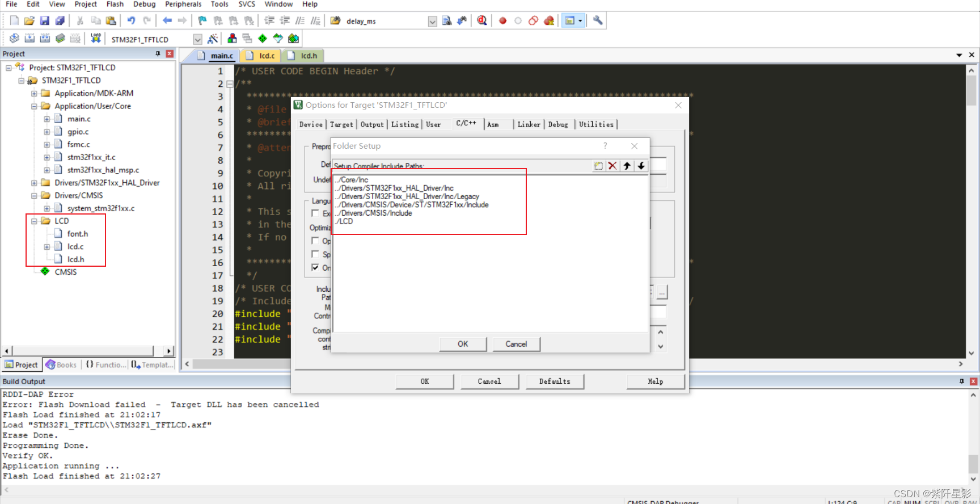
Task: Start the debug session icon
Action: pyautogui.click(x=482, y=20)
